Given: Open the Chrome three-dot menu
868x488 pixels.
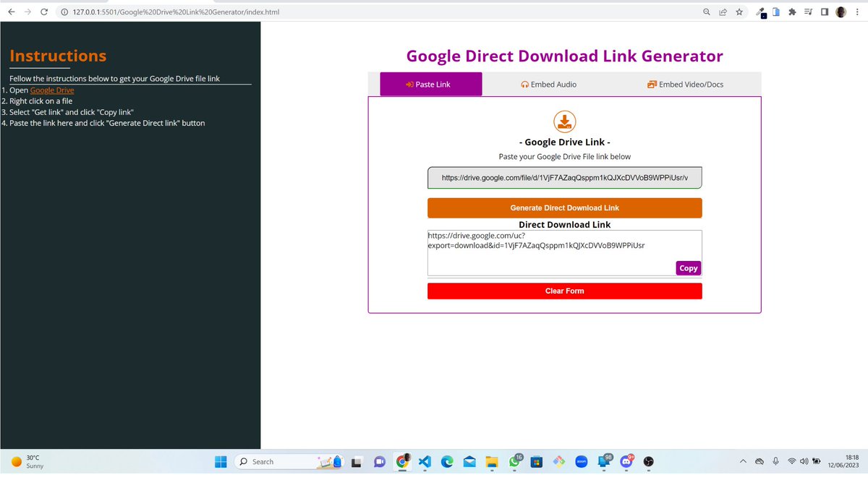Looking at the screenshot, I should [x=856, y=12].
